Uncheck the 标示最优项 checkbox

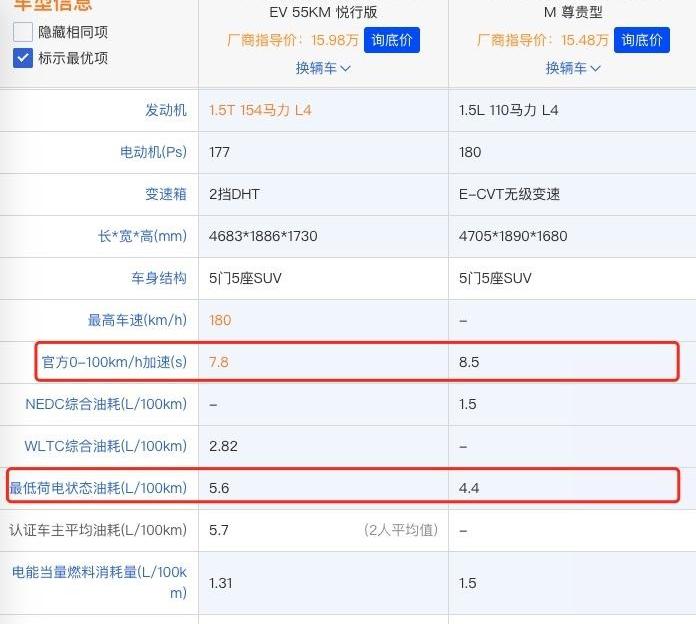click(x=23, y=58)
